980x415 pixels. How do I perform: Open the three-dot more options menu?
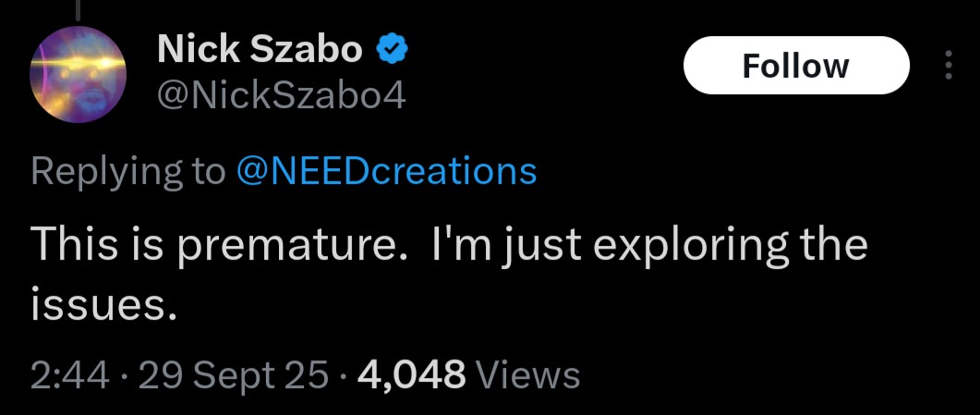point(948,65)
